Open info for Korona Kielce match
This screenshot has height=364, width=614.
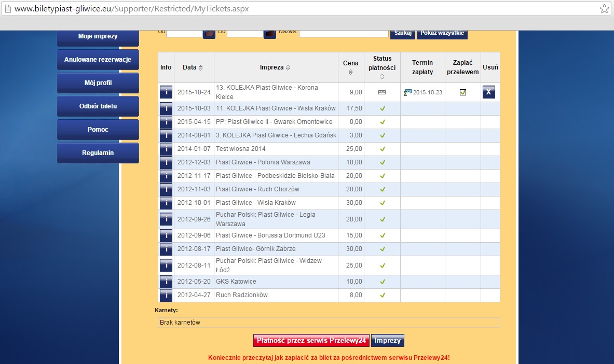click(166, 92)
